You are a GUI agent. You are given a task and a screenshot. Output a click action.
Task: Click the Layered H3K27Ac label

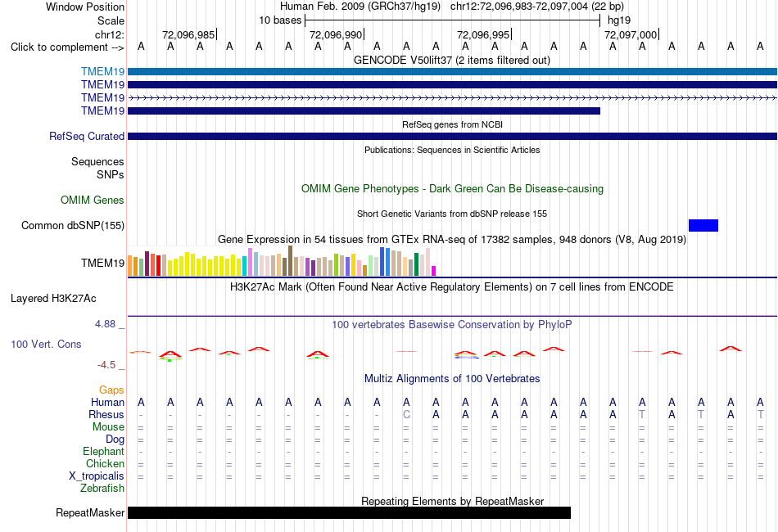53,299
